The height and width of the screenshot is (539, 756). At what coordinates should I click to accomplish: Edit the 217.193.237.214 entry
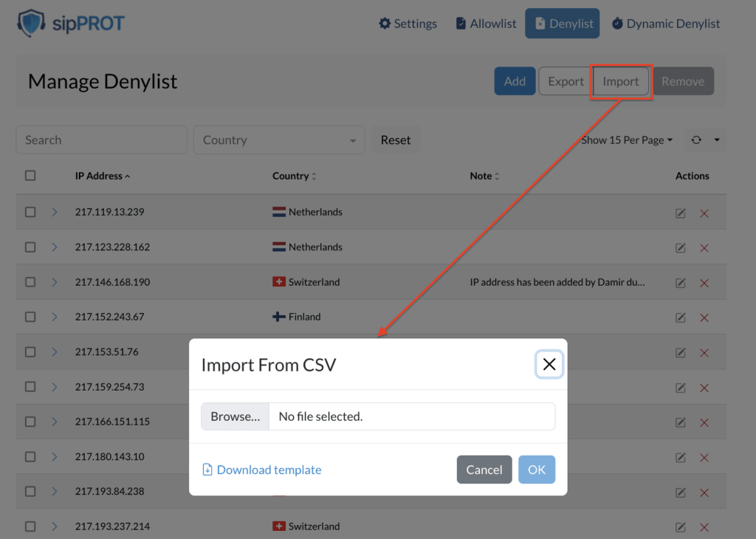pos(680,527)
